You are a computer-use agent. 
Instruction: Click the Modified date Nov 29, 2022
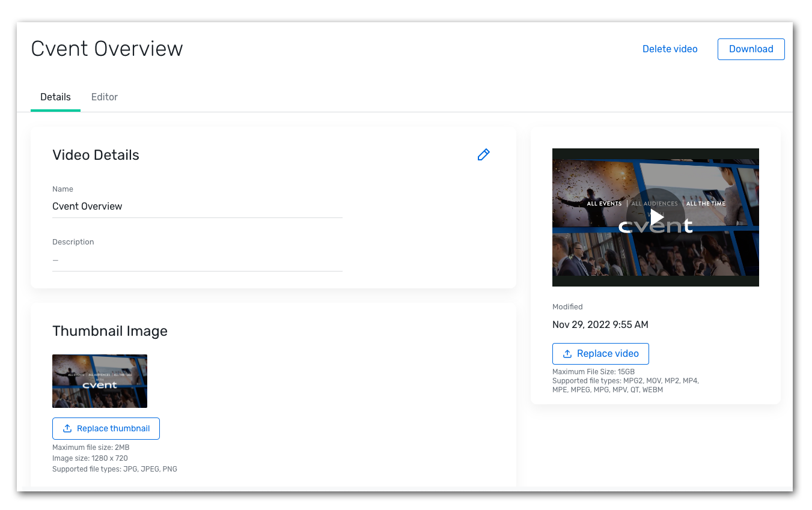pyautogui.click(x=600, y=324)
